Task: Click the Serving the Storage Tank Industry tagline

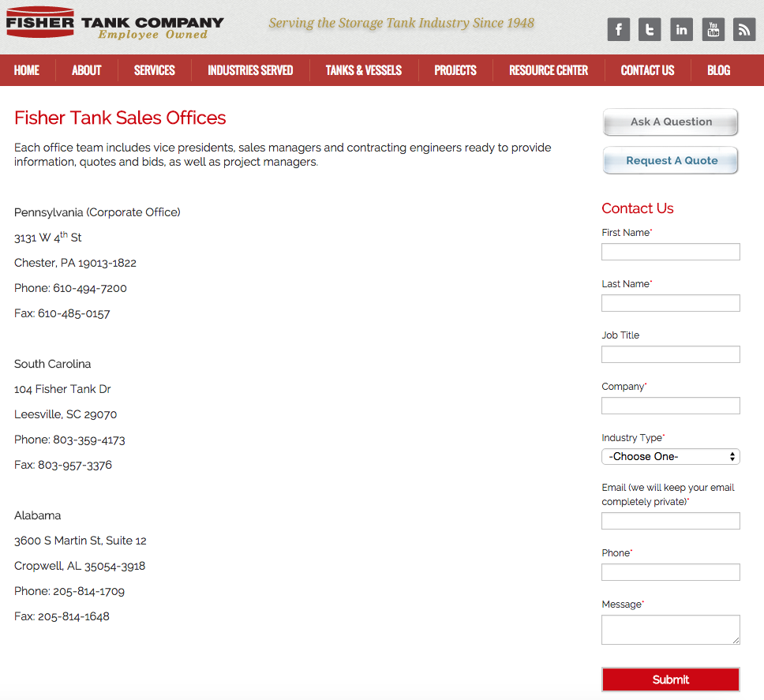Action: tap(402, 23)
